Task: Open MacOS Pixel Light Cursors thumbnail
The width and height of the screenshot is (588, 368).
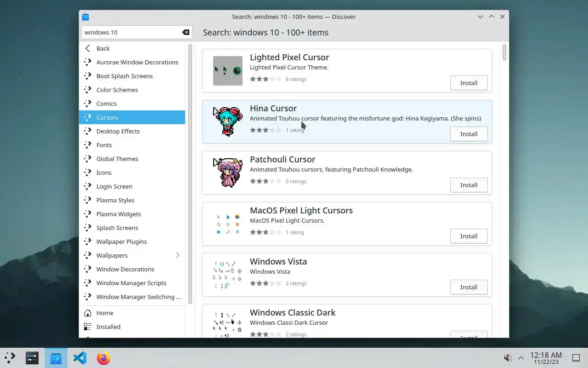Action: coord(228,224)
